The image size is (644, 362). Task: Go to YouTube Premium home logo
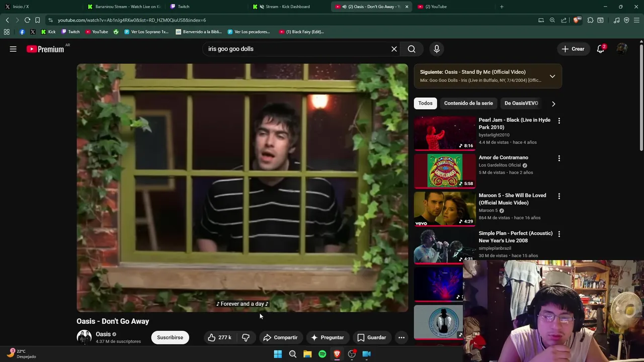click(x=45, y=49)
